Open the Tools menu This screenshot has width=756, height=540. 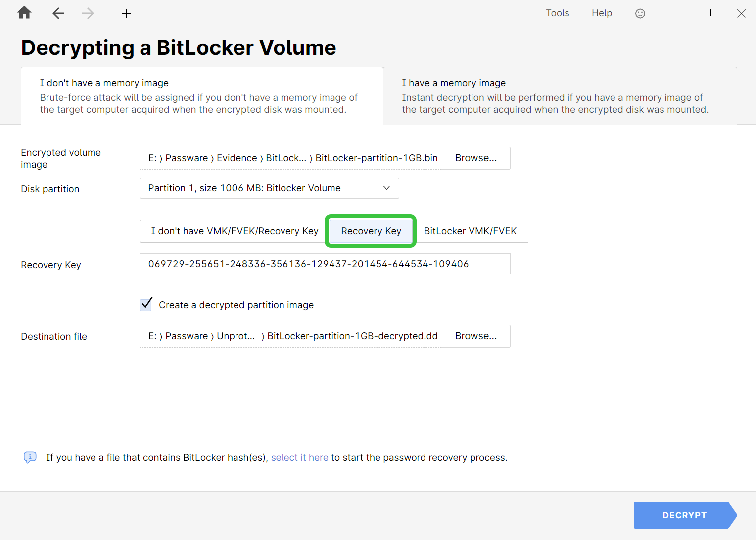pyautogui.click(x=558, y=13)
